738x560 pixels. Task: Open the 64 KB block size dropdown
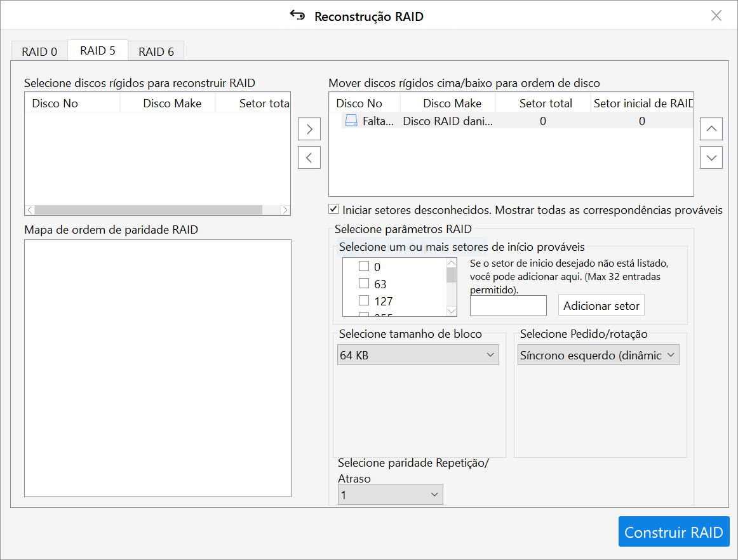click(x=418, y=355)
